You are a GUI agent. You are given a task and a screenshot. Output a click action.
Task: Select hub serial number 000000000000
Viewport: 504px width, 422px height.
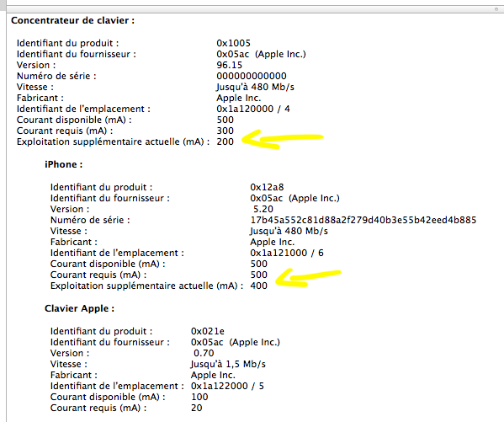252,76
